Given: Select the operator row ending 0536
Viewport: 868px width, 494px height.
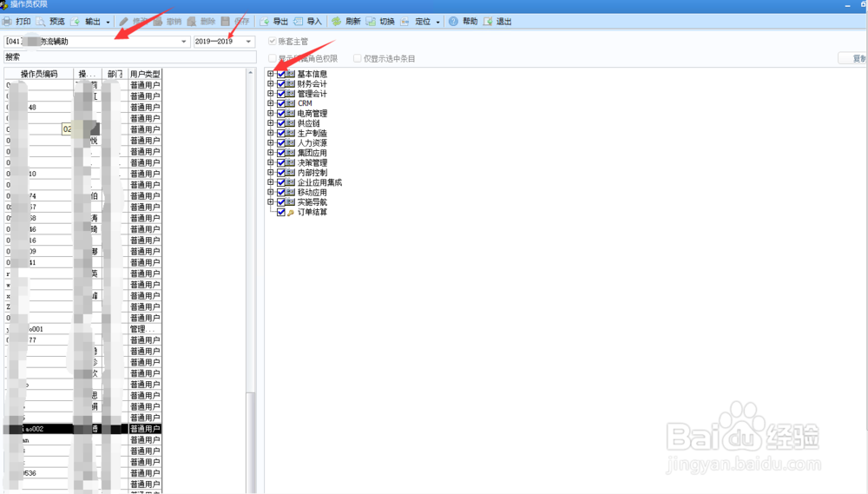Looking at the screenshot, I should [83, 473].
